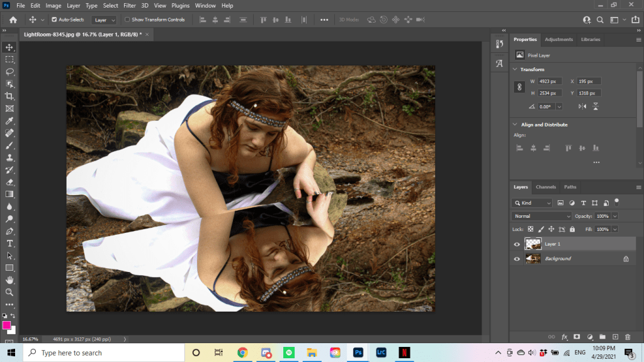Select the Crop tool
The height and width of the screenshot is (362, 644).
pyautogui.click(x=9, y=96)
